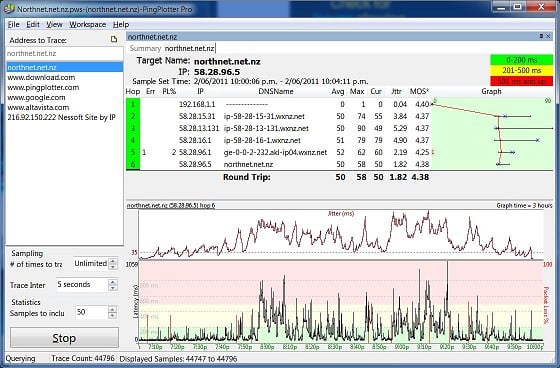Click DNS name ip-58-28-15-31.wxnz.net
Screen dimensions: 560x368
(x=264, y=116)
